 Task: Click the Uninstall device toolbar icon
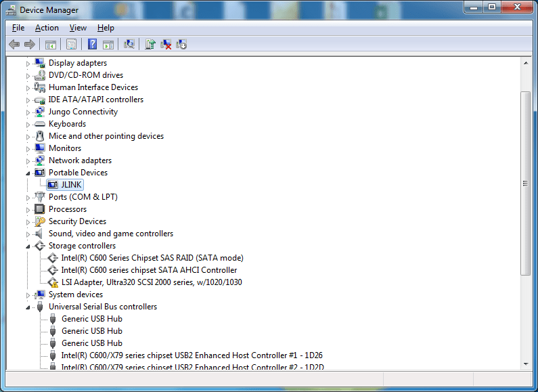166,44
